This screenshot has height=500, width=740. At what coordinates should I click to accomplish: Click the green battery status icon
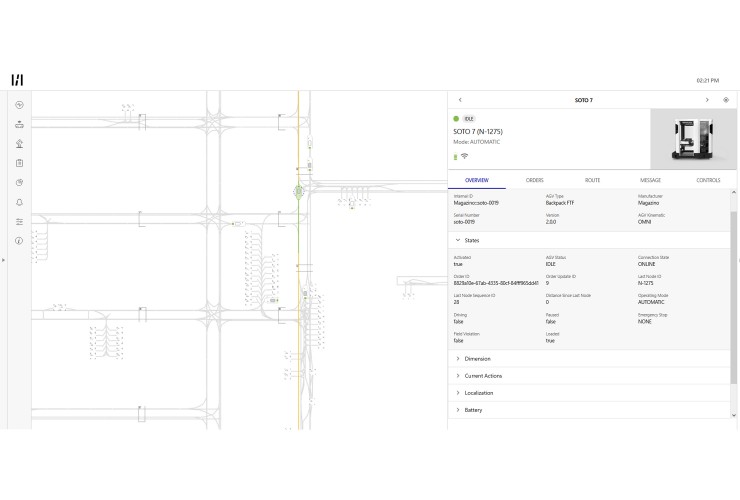(455, 157)
